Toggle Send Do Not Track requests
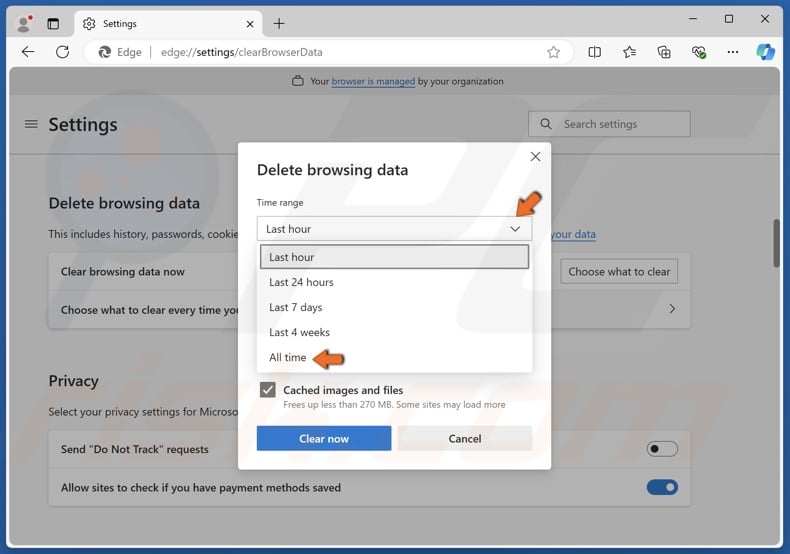This screenshot has height=554, width=790. pyautogui.click(x=661, y=449)
